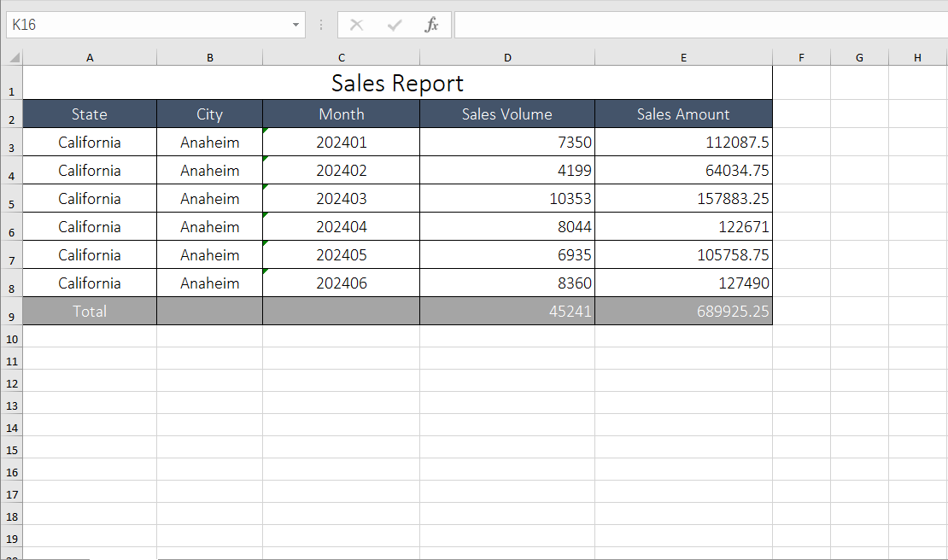Image resolution: width=948 pixels, height=560 pixels.
Task: Click the three-dot handle beside Name Box
Action: [x=321, y=25]
